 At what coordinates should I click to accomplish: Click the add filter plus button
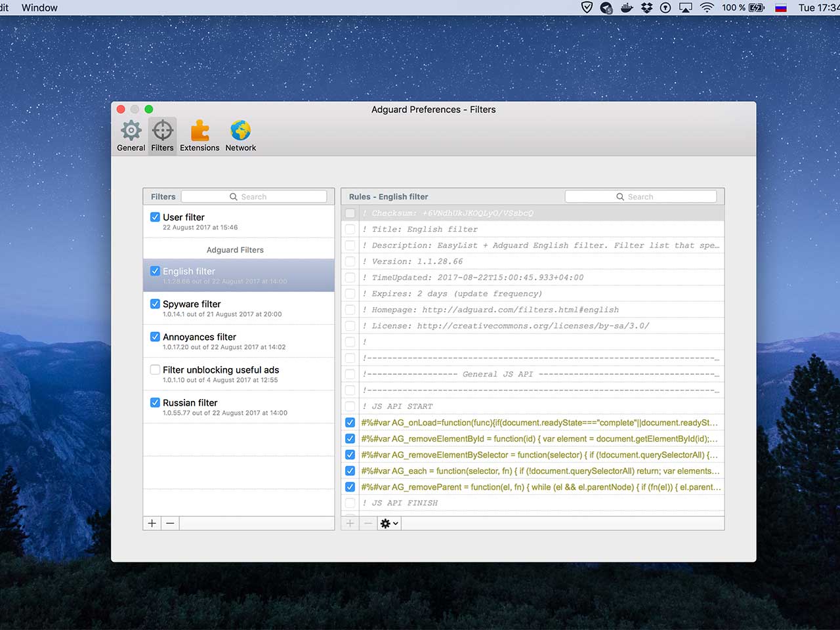click(152, 523)
